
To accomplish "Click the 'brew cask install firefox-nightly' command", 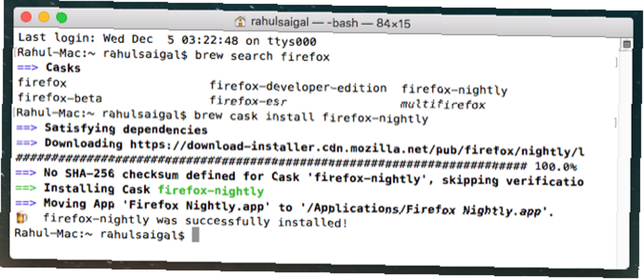I will point(311,117).
